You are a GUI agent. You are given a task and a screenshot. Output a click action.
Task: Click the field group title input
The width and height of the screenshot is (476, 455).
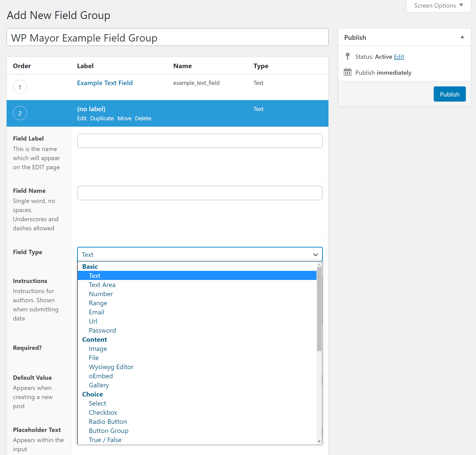click(168, 37)
